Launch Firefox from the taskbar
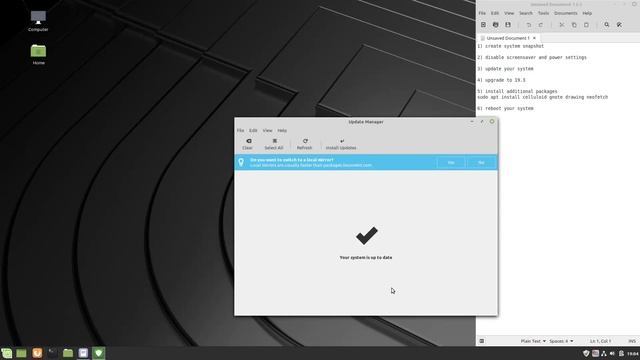 pos(37,353)
